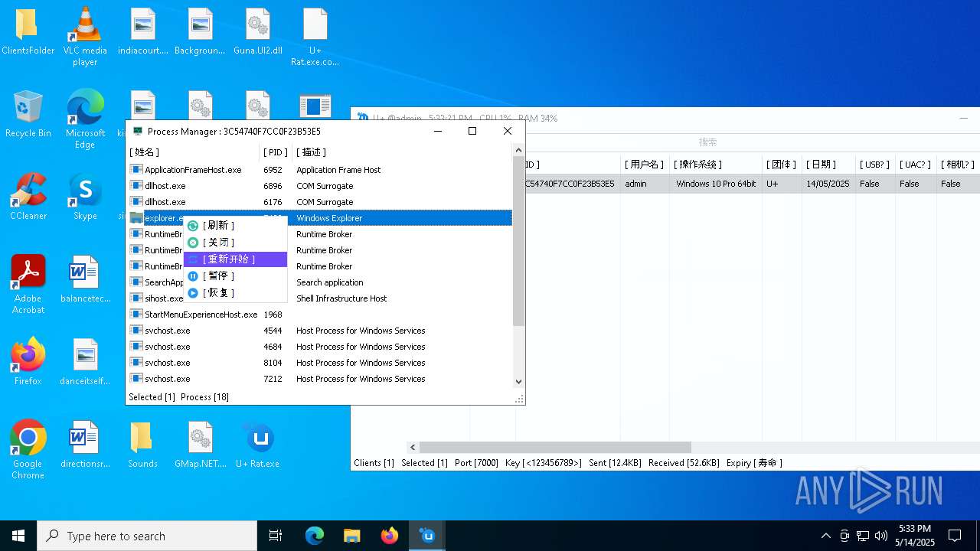Image resolution: width=980 pixels, height=551 pixels.
Task: Select the ApplicationFrameHost.exe process row
Action: [320, 170]
